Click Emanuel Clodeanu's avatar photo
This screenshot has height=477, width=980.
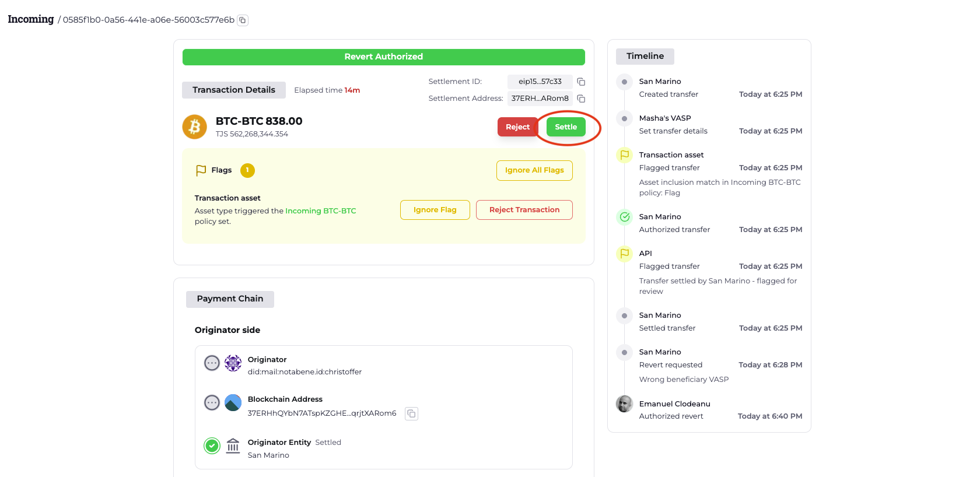(x=625, y=404)
